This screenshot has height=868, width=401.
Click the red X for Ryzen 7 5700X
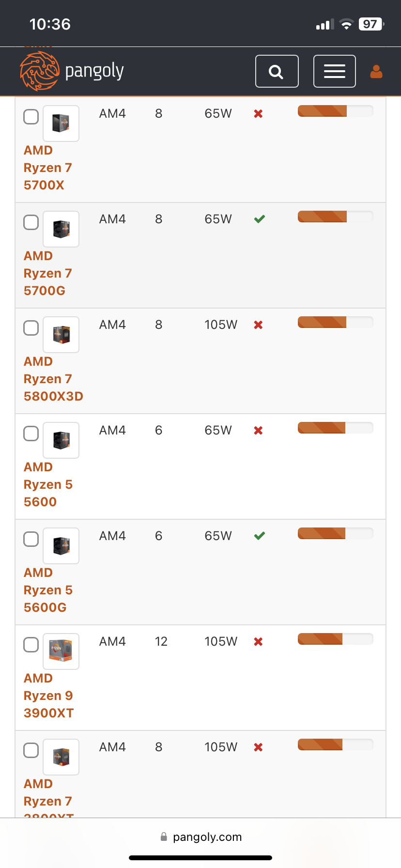tap(259, 114)
